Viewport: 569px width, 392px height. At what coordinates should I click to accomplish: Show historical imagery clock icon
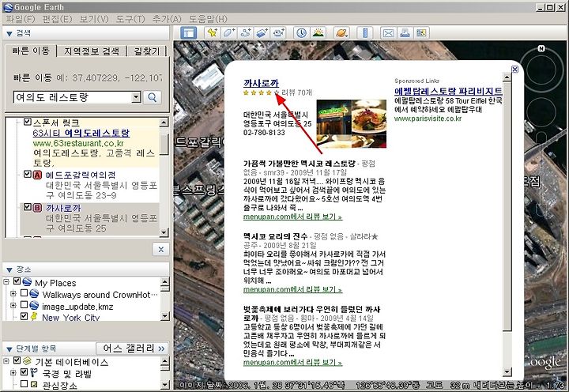point(301,33)
